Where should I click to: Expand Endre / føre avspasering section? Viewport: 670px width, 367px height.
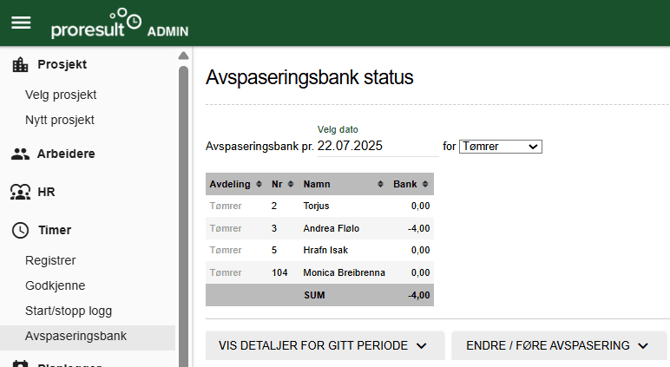click(558, 346)
